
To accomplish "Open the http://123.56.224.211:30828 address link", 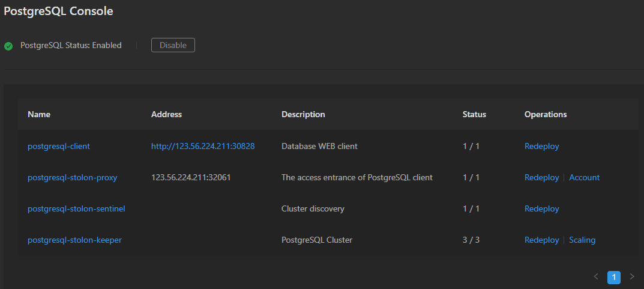I will 203,146.
